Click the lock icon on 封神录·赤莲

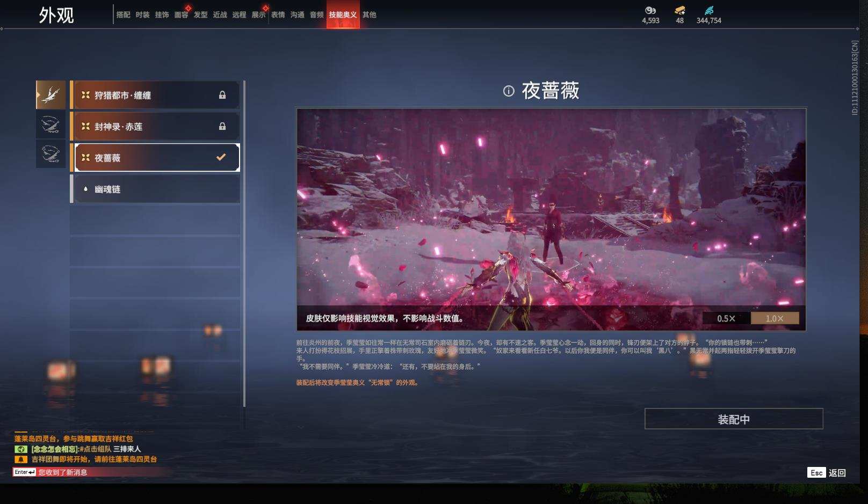pyautogui.click(x=221, y=126)
